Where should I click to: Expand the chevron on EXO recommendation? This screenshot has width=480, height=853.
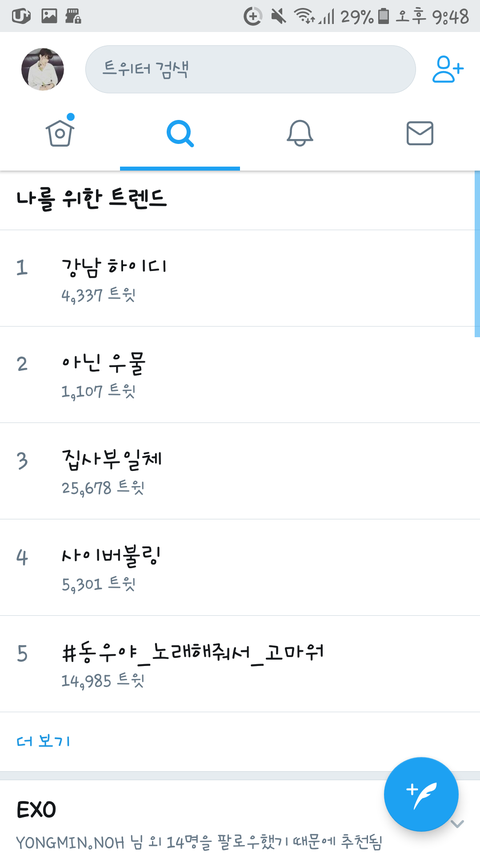[x=458, y=824]
